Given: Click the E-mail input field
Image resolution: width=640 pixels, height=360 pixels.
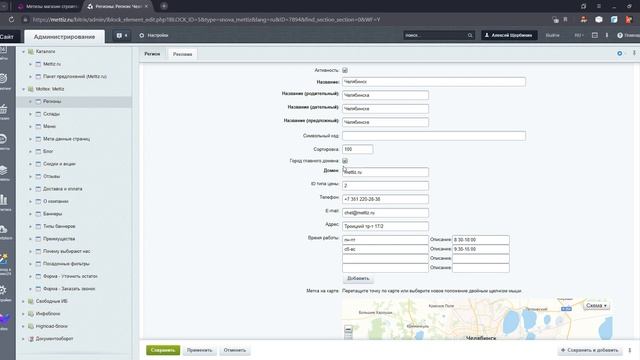Looking at the screenshot, I should [385, 213].
